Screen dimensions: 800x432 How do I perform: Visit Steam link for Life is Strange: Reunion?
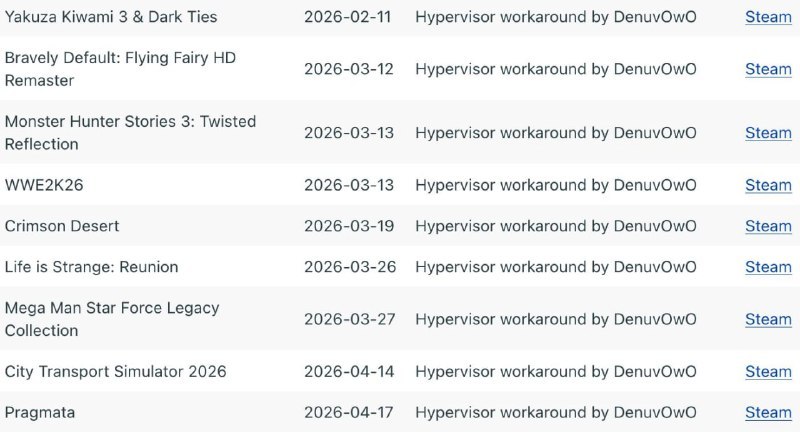pos(768,267)
